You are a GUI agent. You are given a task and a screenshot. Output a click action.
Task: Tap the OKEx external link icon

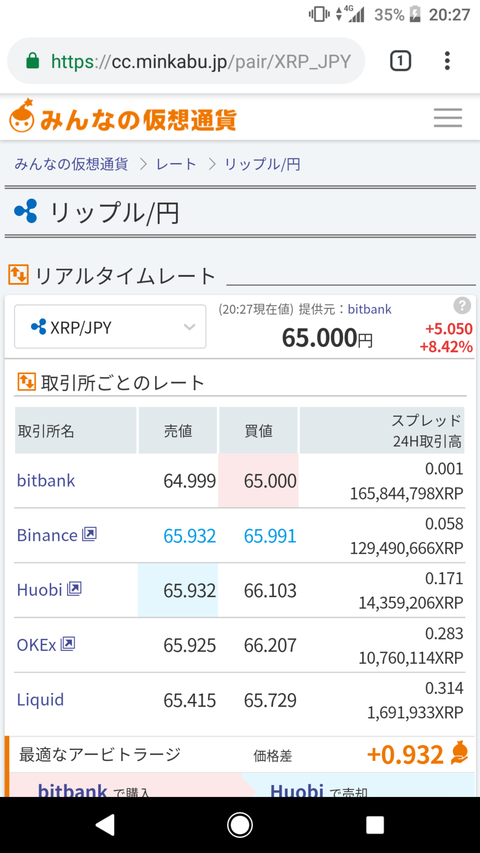pyautogui.click(x=67, y=644)
